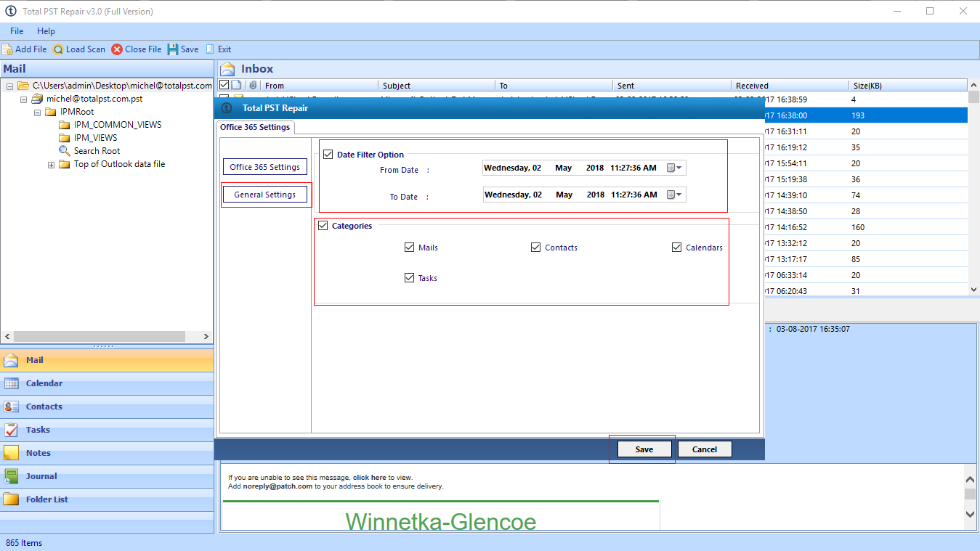Uncheck the Mails category checkbox
Image resolution: width=980 pixels, height=551 pixels.
click(x=410, y=248)
